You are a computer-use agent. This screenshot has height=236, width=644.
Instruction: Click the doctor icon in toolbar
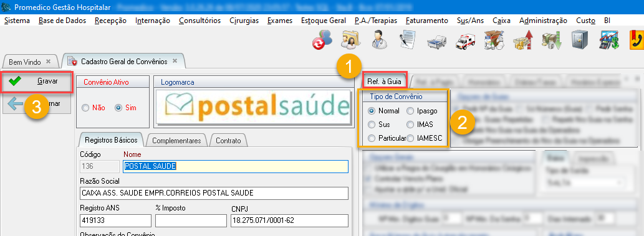tap(379, 40)
